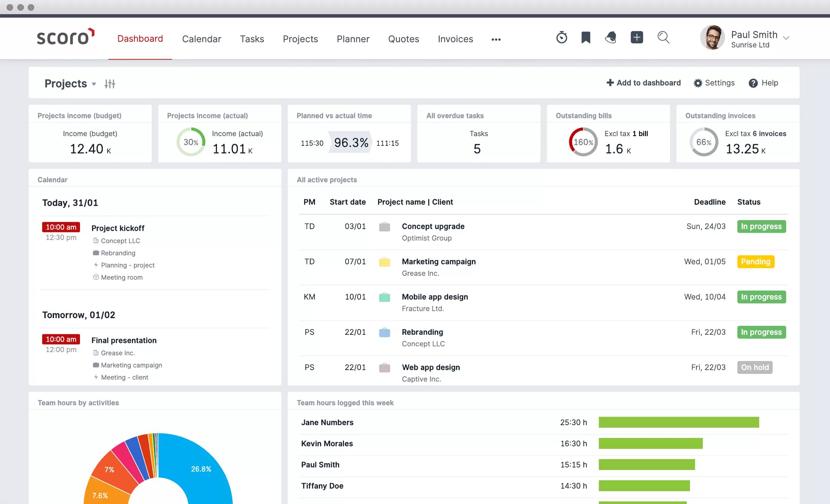Click Jane Numbers hours progress bar
The height and width of the screenshot is (504, 830).
pos(678,422)
